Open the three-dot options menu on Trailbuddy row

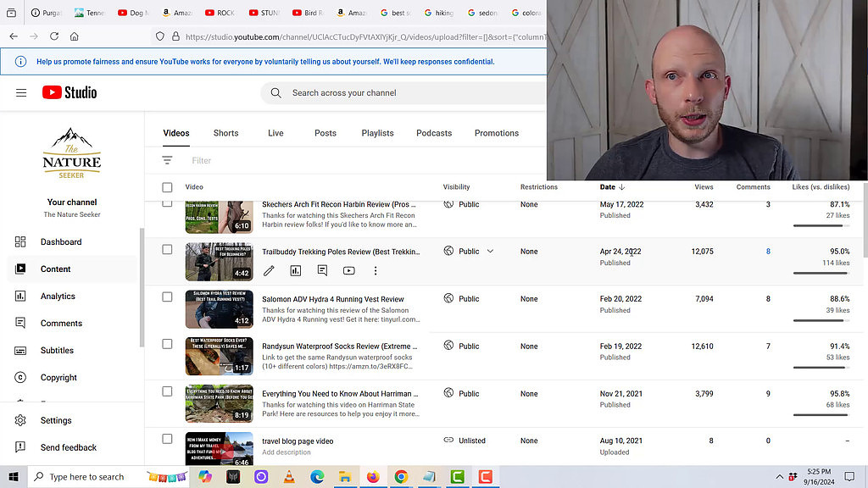pos(376,270)
